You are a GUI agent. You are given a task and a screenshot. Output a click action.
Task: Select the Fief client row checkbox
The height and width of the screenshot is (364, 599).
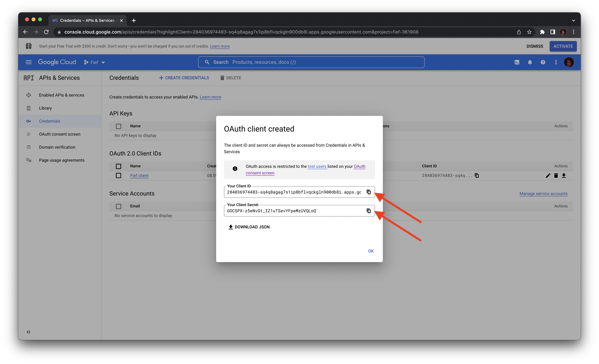[118, 175]
